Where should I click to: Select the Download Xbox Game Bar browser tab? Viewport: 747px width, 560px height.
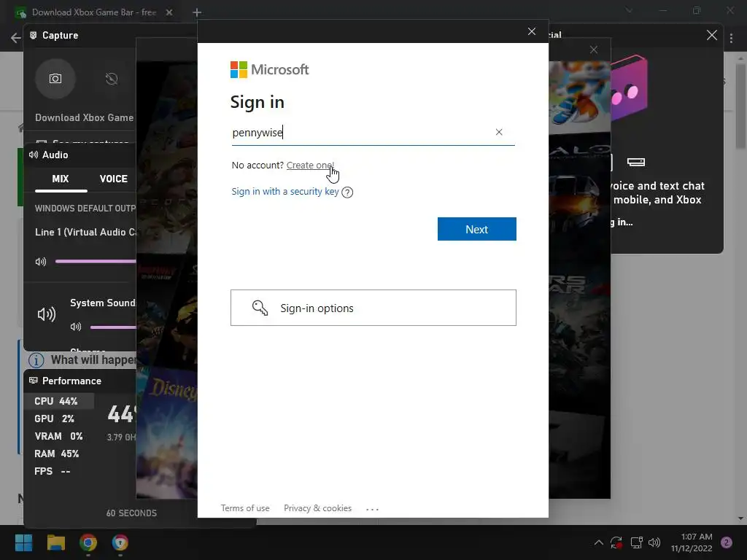click(94, 12)
